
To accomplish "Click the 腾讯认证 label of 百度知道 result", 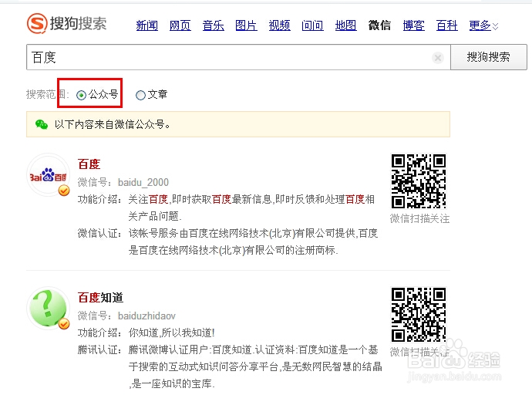I will click(99, 349).
